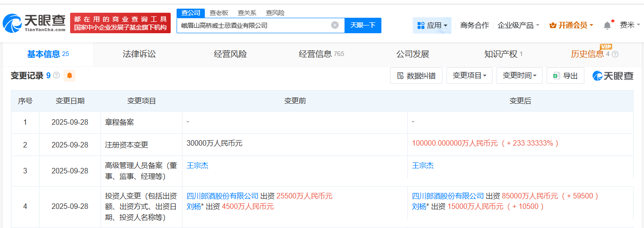Open the 王宗杰 link in 变更后 column
The width and height of the screenshot is (644, 228).
[423, 166]
